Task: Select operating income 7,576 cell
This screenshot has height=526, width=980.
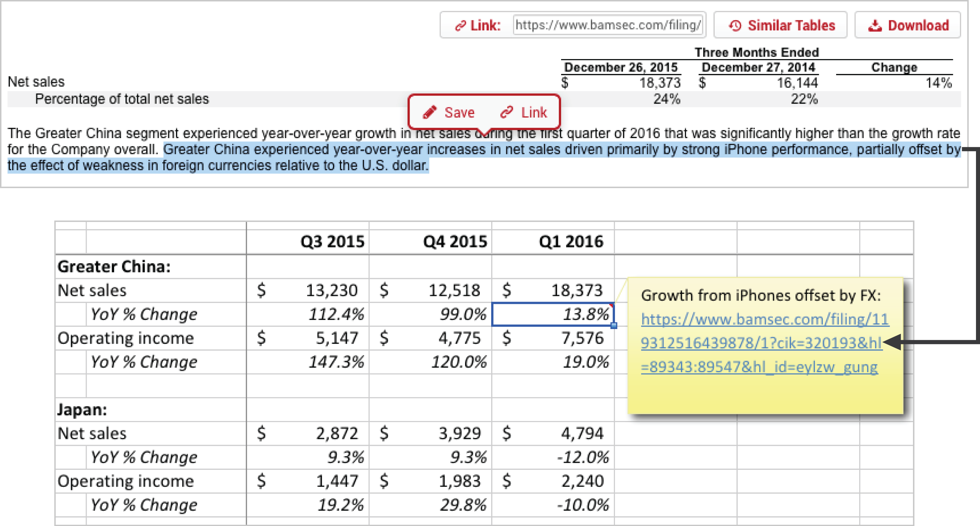Action: point(553,338)
